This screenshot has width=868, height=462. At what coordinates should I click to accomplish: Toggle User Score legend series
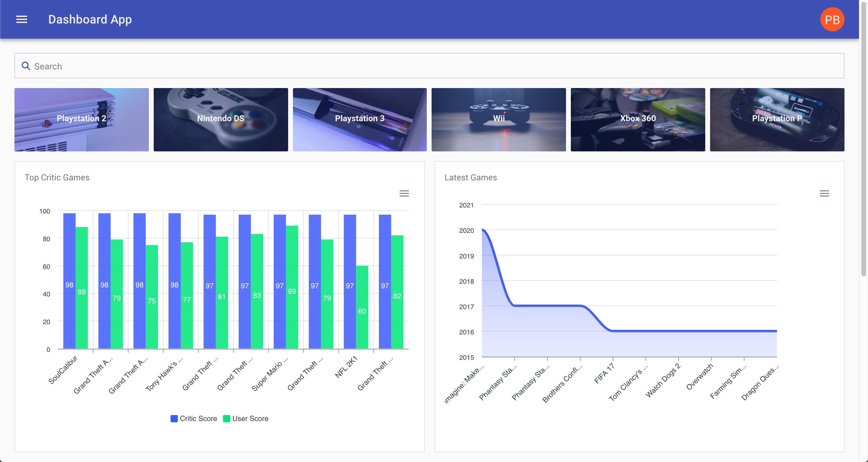tap(246, 419)
